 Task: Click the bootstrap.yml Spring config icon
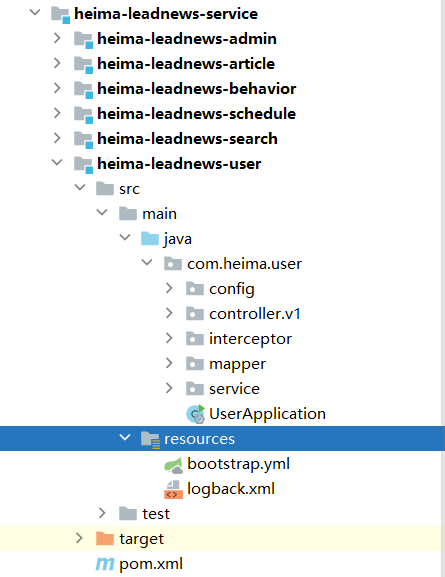pos(173,465)
